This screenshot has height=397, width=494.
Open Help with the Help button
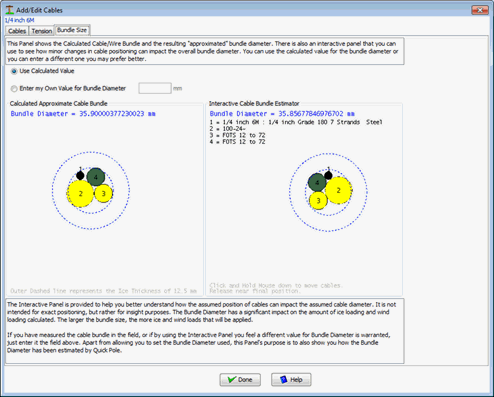(291, 380)
